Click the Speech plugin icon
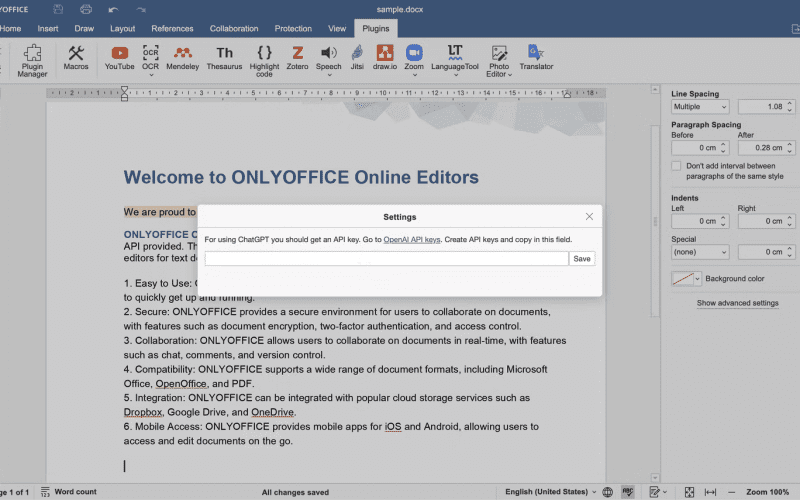Viewport: 800px width, 500px height. [329, 54]
